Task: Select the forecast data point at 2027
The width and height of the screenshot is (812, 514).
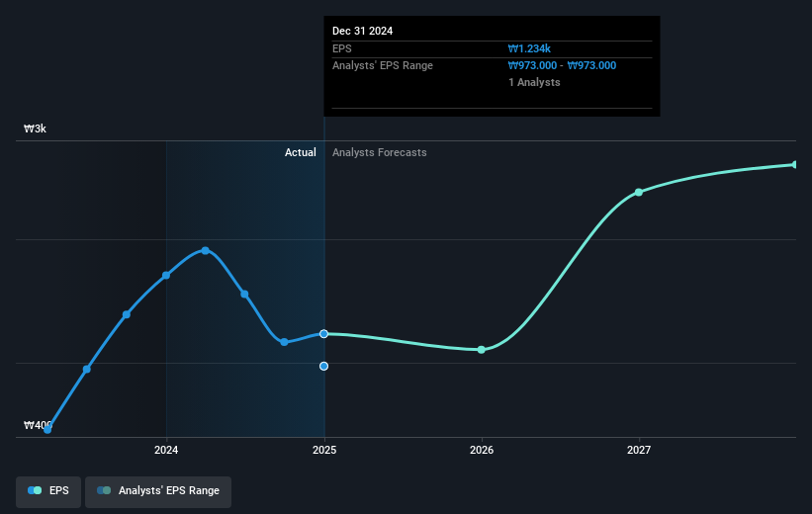Action: click(639, 192)
